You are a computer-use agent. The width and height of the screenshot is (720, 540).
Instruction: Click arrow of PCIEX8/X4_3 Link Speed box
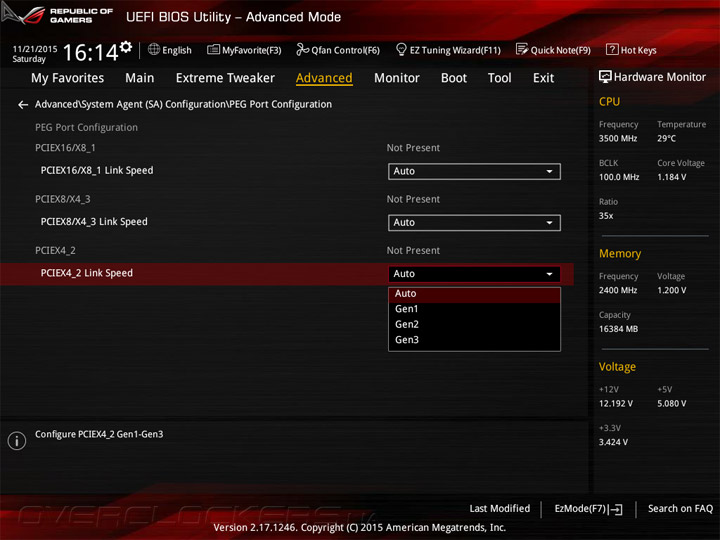click(x=550, y=223)
